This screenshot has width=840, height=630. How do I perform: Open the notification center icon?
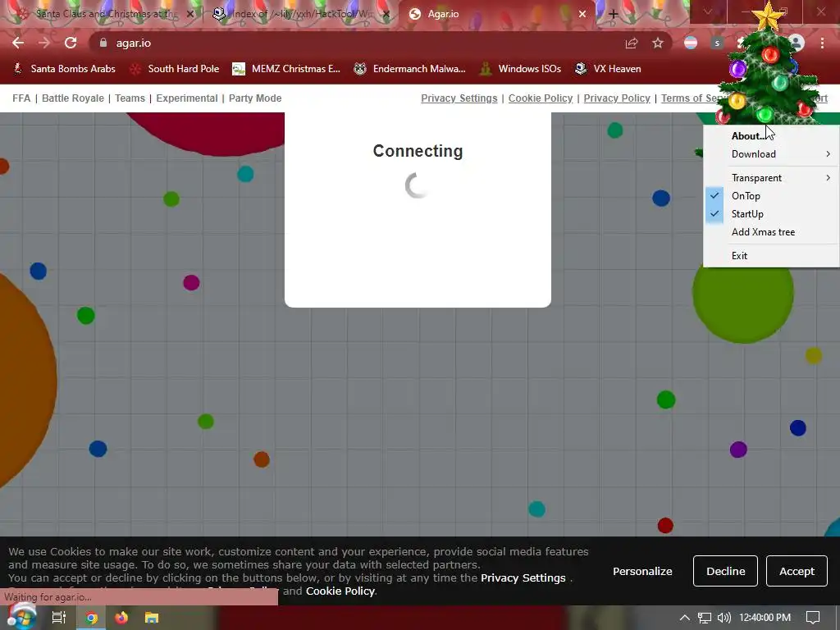tap(813, 618)
